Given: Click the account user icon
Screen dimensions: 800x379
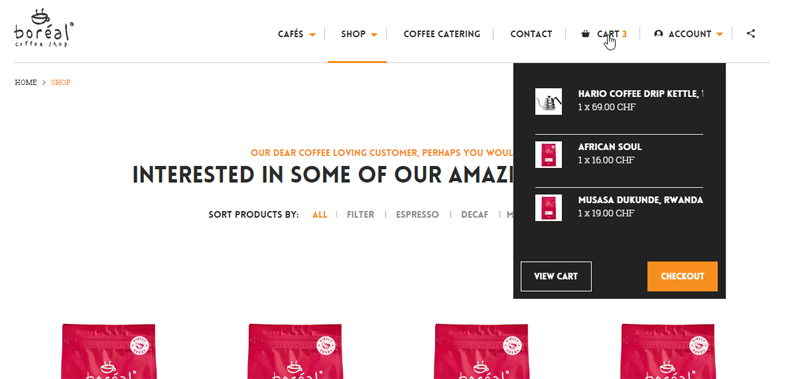Looking at the screenshot, I should 658,34.
